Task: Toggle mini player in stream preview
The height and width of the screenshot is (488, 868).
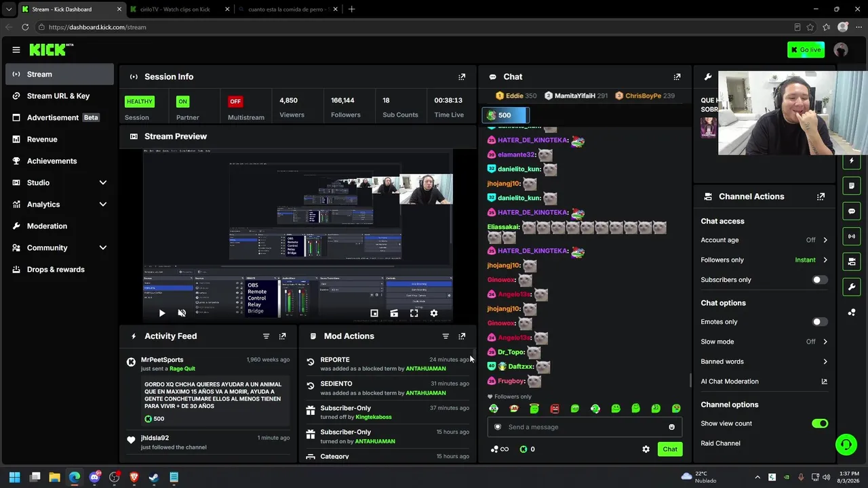Action: tap(374, 313)
